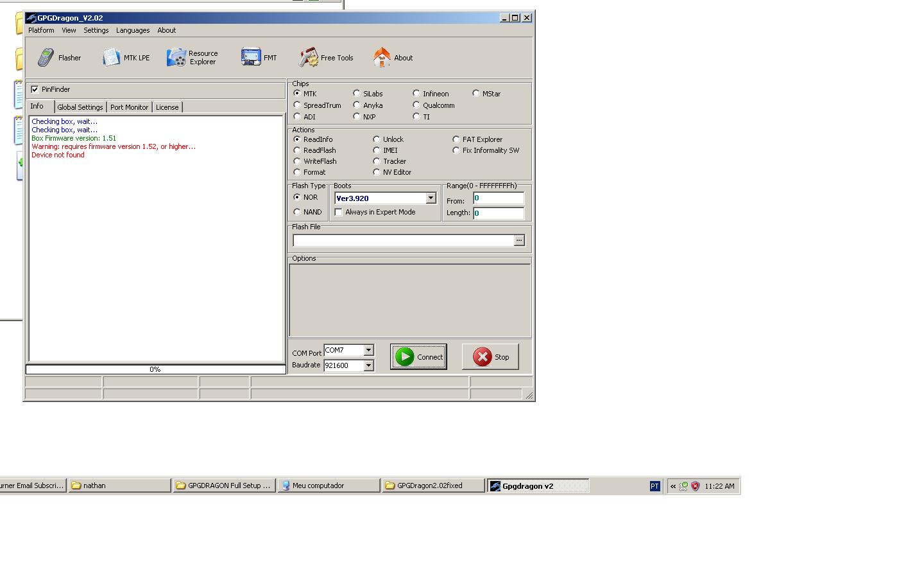This screenshot has height=578, width=924.
Task: Click the Connect button
Action: point(418,357)
